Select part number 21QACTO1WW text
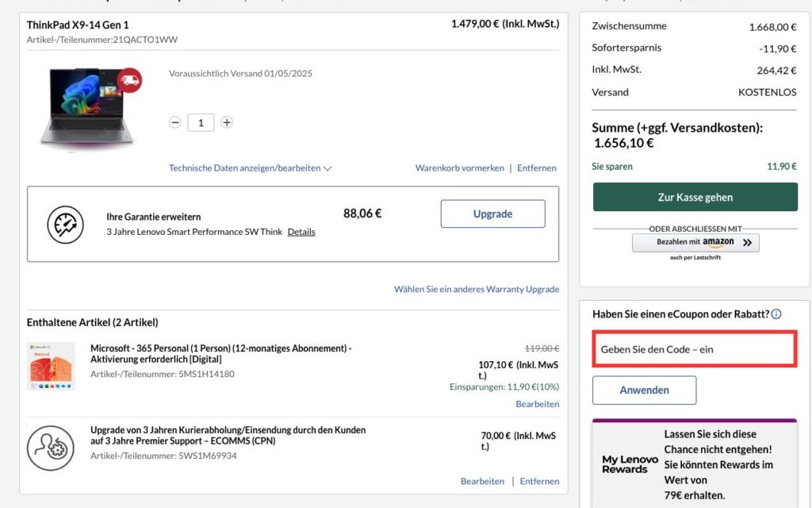This screenshot has width=812, height=508. pyautogui.click(x=145, y=40)
